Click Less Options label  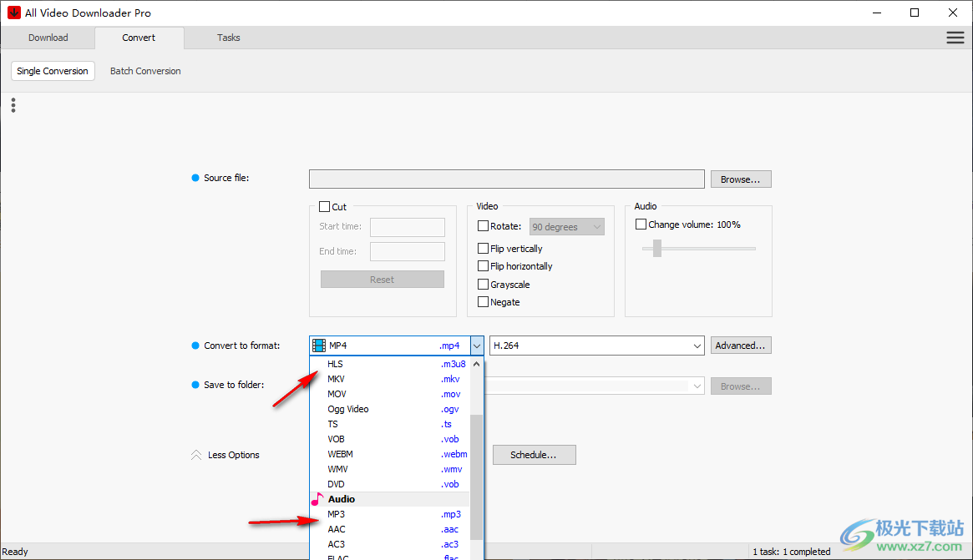click(234, 455)
